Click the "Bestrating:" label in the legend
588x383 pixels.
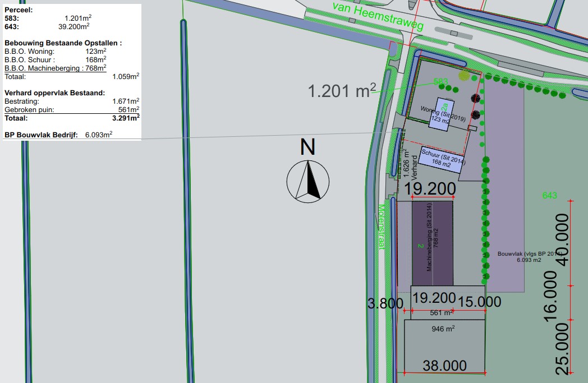(x=22, y=101)
